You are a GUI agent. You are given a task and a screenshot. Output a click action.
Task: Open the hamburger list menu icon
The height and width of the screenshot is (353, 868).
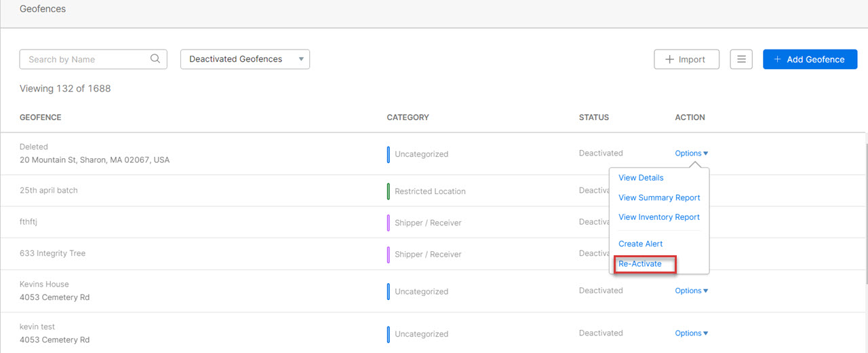[741, 59]
